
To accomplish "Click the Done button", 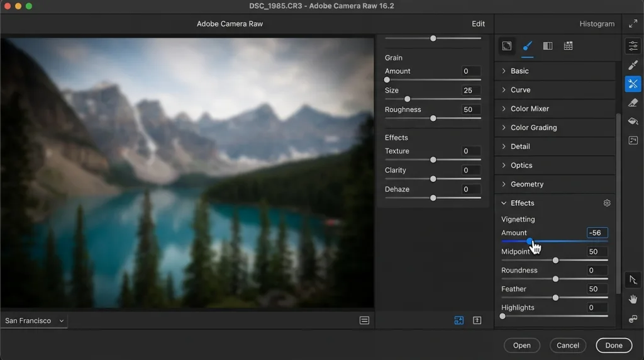I will click(x=614, y=346).
